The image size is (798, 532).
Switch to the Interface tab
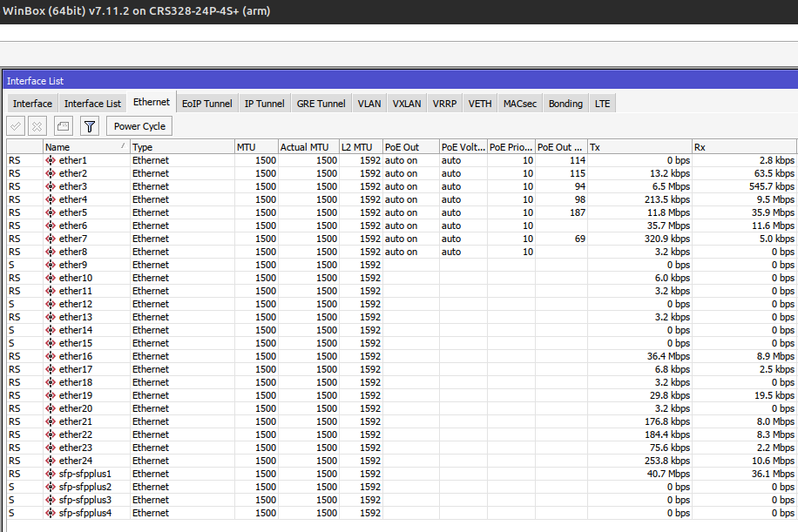point(32,104)
